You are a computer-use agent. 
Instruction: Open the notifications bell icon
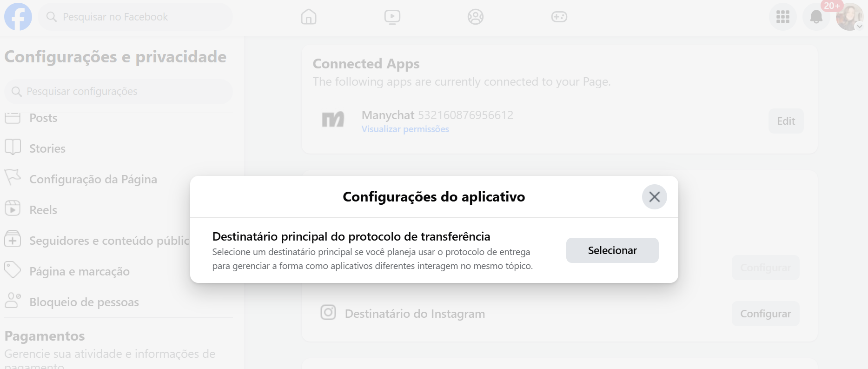click(x=816, y=17)
